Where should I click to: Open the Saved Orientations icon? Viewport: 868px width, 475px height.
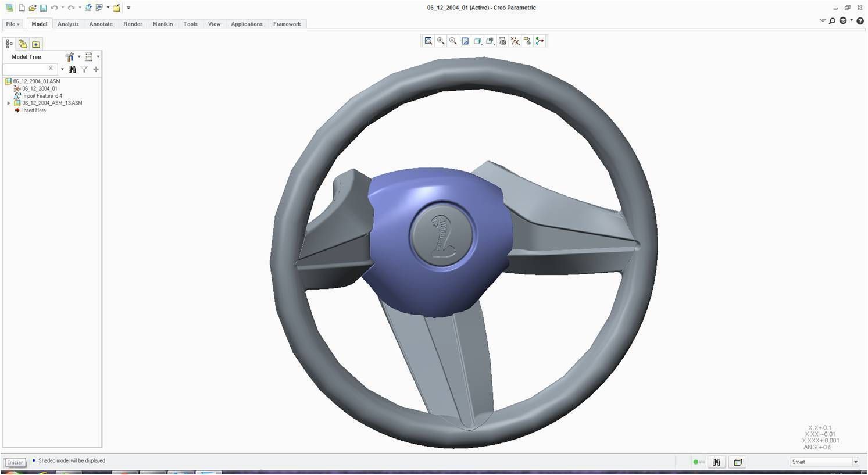[x=490, y=41]
